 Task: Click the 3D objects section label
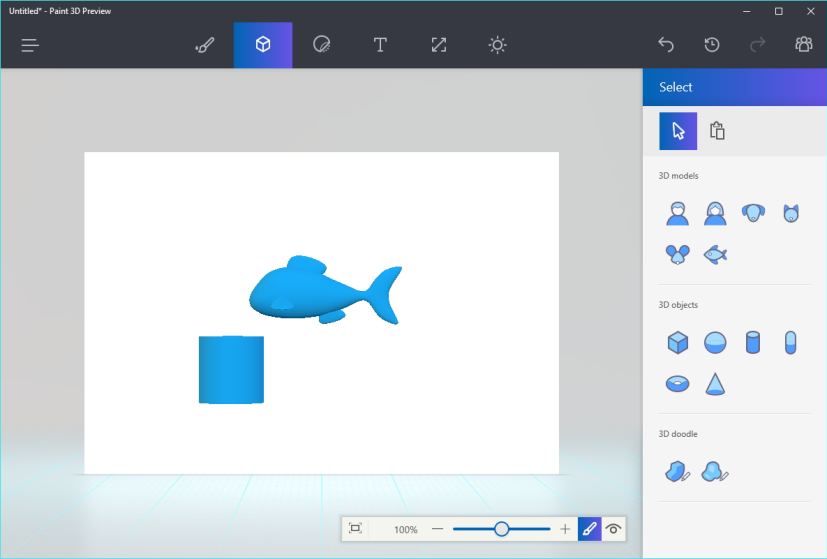point(678,305)
